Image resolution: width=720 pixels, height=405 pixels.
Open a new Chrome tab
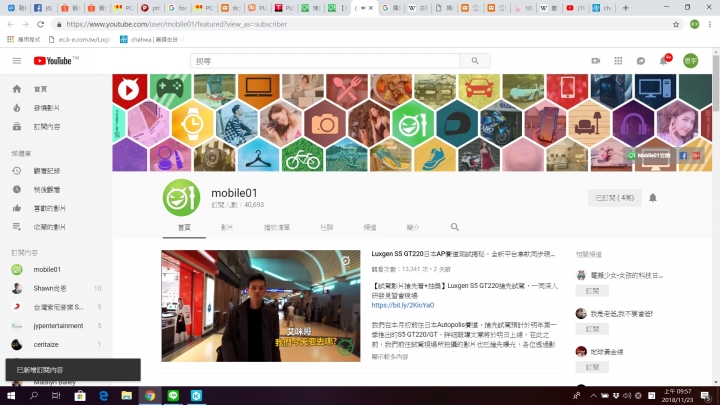point(625,8)
